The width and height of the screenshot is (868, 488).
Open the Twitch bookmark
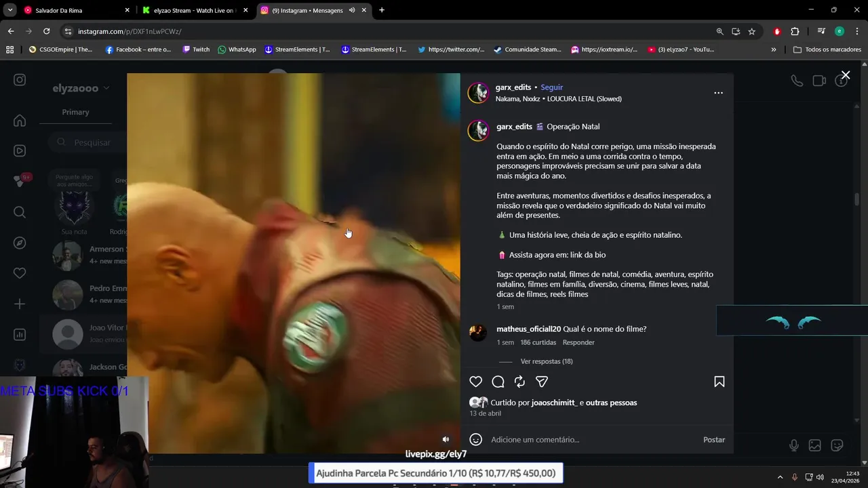196,49
